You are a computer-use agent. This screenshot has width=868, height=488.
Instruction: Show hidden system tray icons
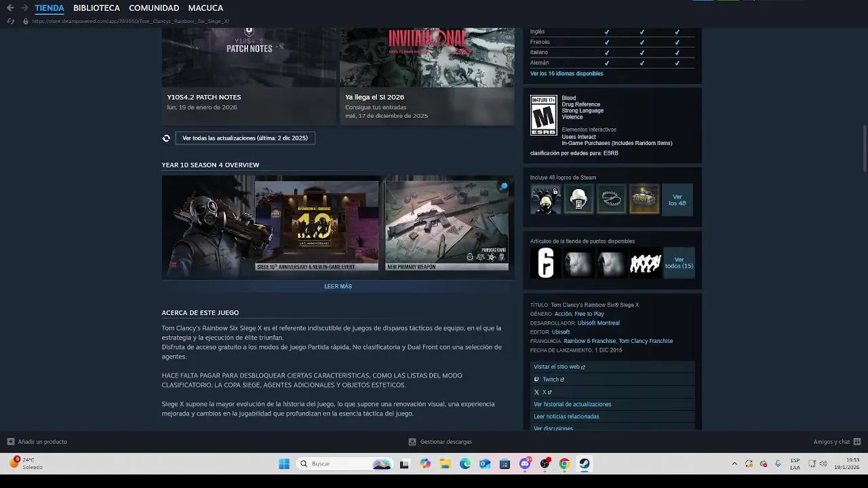[x=734, y=464]
